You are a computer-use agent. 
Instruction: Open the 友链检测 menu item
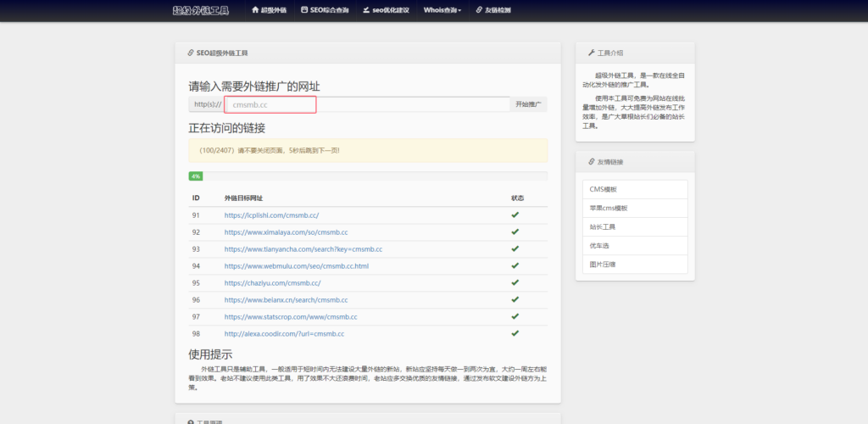[x=493, y=10]
